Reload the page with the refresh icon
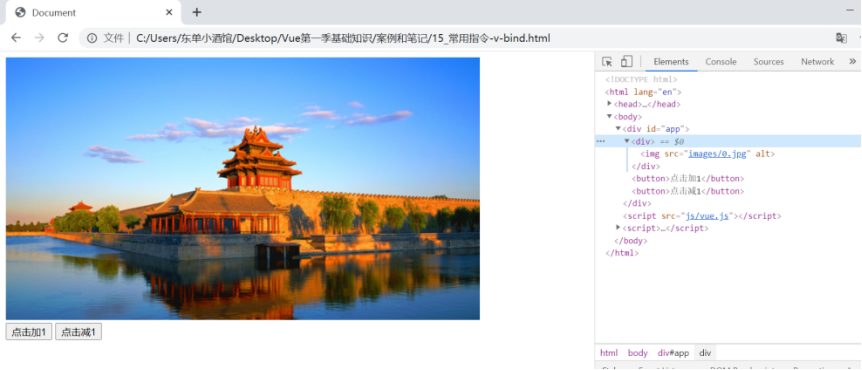 click(63, 38)
